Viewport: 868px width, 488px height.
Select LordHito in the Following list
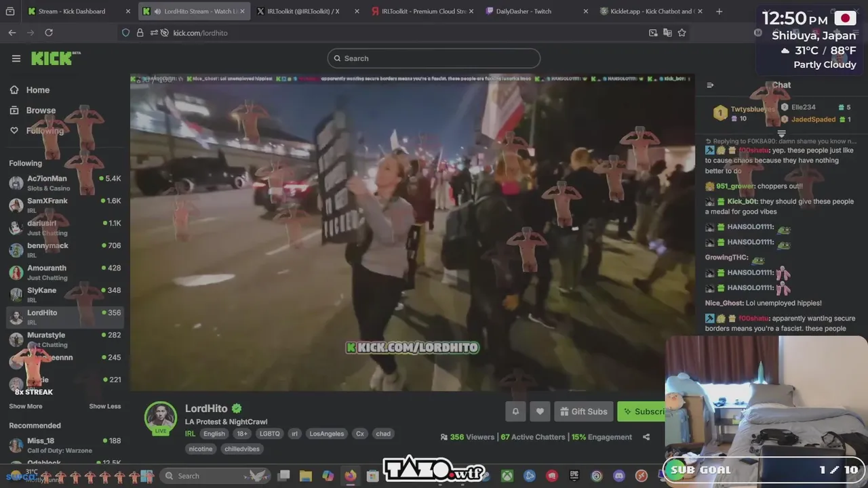tap(65, 317)
